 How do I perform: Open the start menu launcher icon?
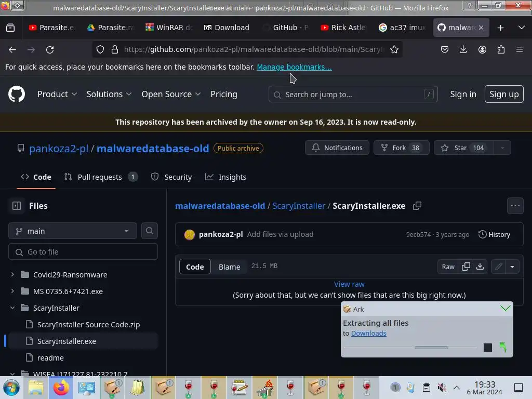[x=11, y=388]
